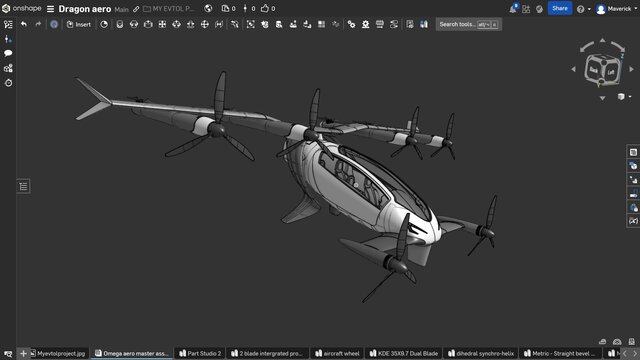Switch to the Part Studio 2 tab
Screen dimensions: 640x360
coord(200,353)
